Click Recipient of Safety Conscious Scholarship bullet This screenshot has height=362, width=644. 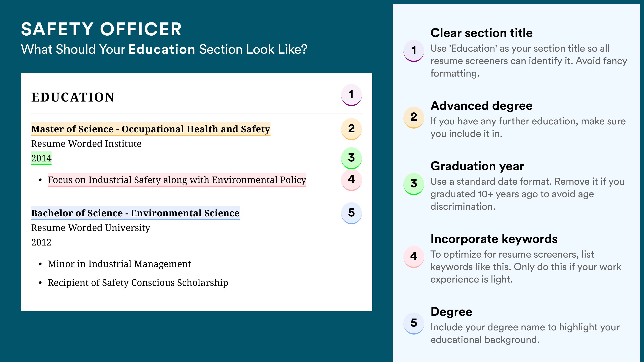click(x=138, y=283)
